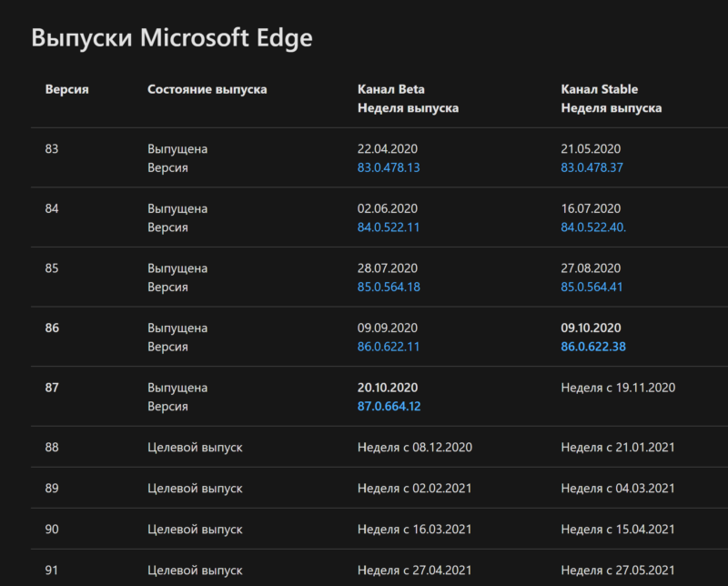Screen dimensions: 728x586
Task: Click the 86.0.622.11 beta version link
Action: click(x=389, y=347)
